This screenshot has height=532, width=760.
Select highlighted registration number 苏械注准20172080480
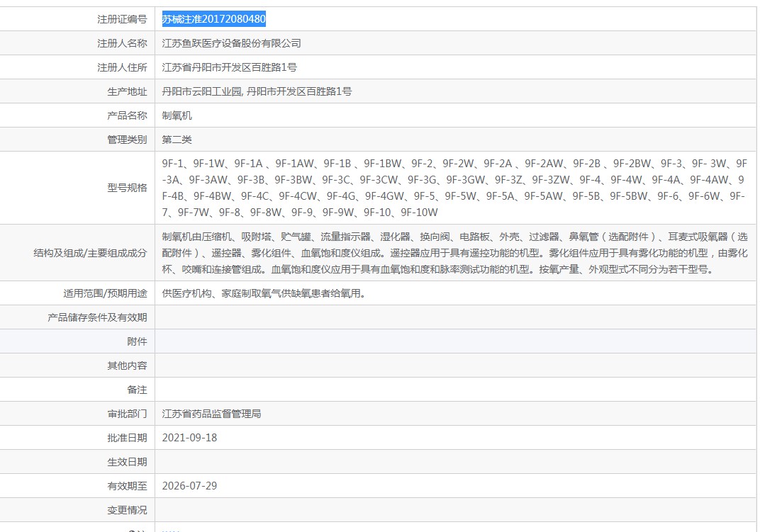tap(214, 19)
